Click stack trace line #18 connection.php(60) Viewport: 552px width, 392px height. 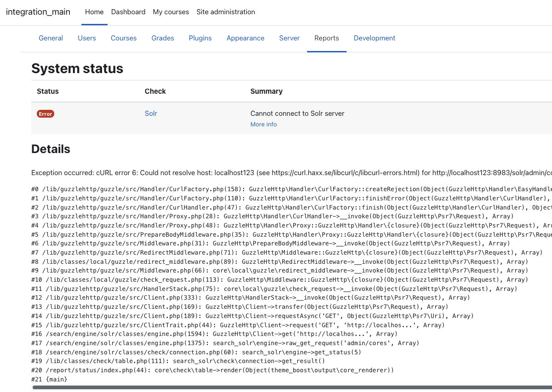tap(196, 352)
